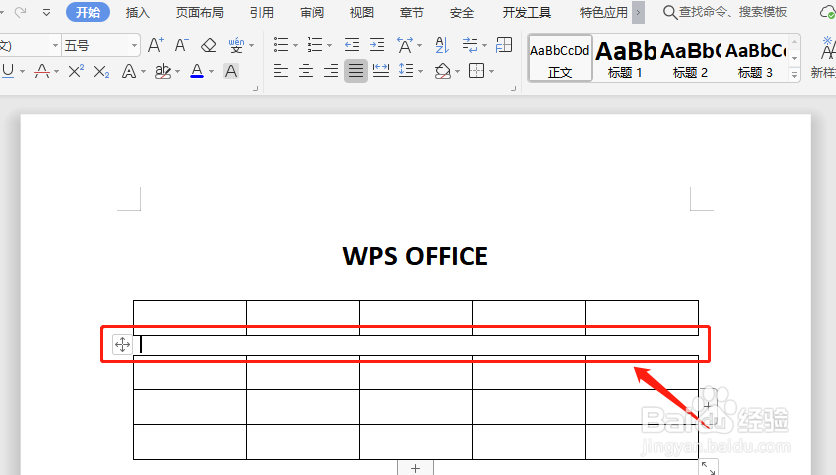The width and height of the screenshot is (836, 475).
Task: Open line spacing dropdown arrow
Action: [421, 71]
